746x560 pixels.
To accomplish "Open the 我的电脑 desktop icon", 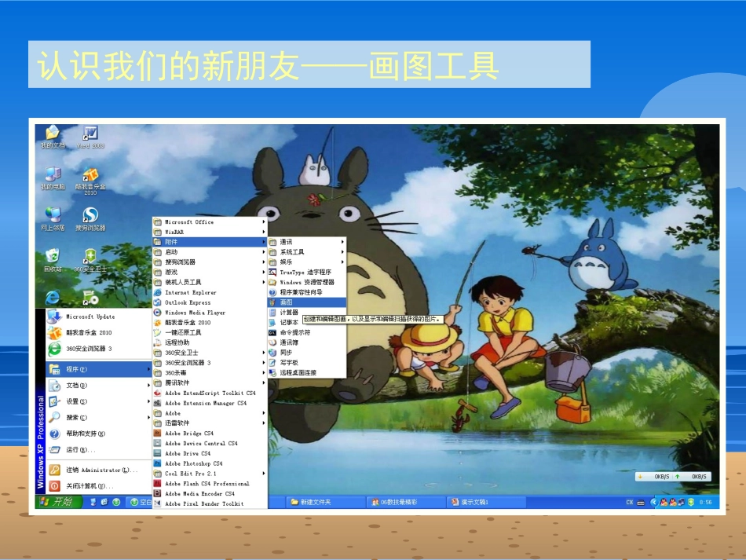I will [x=53, y=178].
